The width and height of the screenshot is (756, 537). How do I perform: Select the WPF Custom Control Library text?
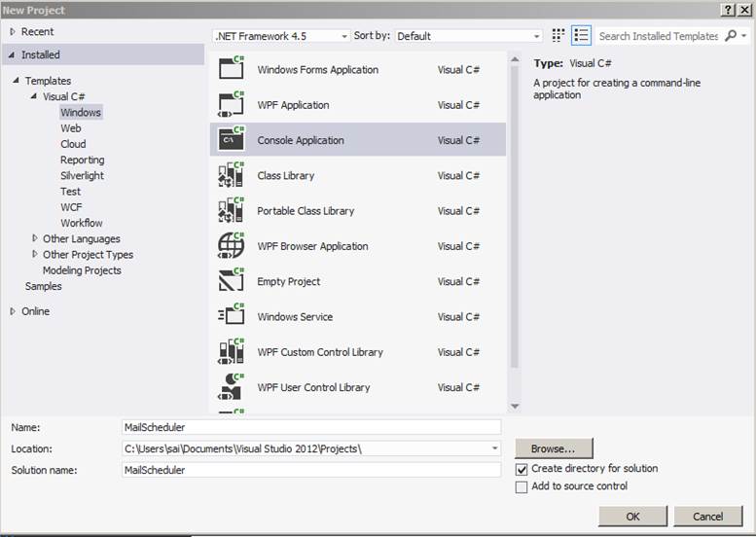(320, 352)
